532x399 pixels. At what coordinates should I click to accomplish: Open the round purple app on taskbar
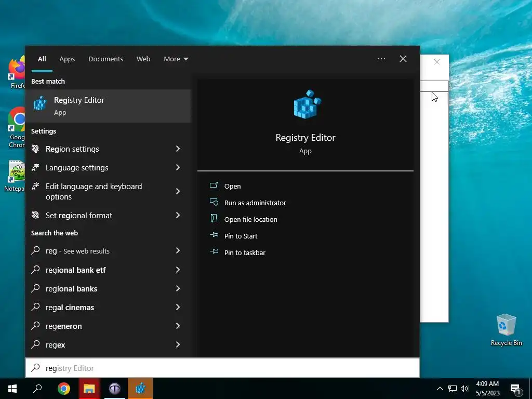[115, 389]
